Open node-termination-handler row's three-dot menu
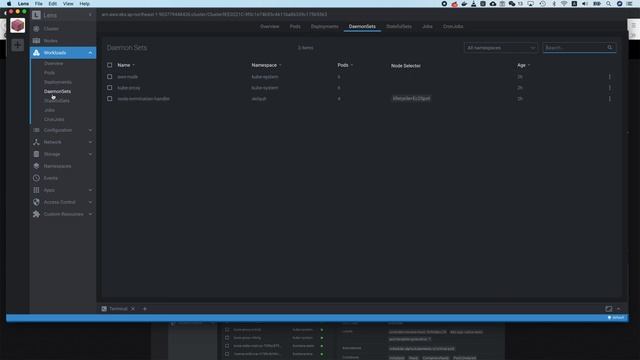640x360 pixels. [610, 99]
